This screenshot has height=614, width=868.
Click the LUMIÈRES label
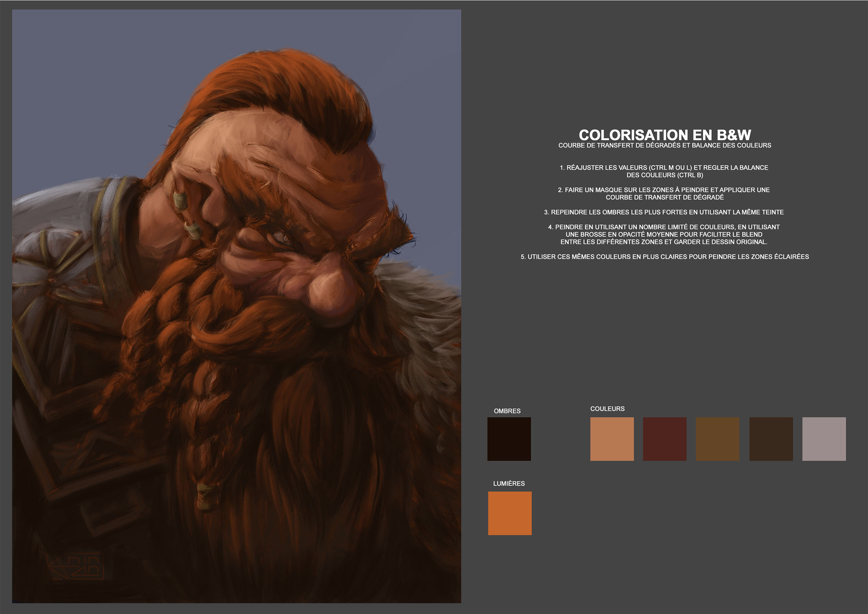point(509,483)
